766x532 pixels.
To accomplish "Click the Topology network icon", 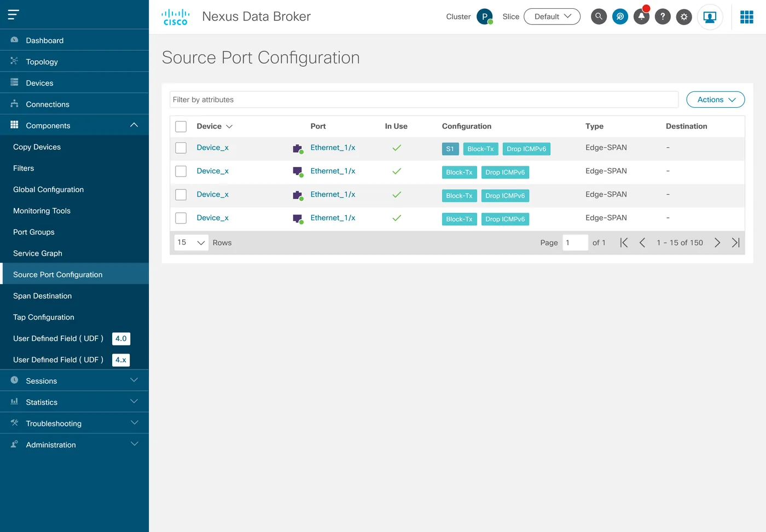I will point(14,61).
